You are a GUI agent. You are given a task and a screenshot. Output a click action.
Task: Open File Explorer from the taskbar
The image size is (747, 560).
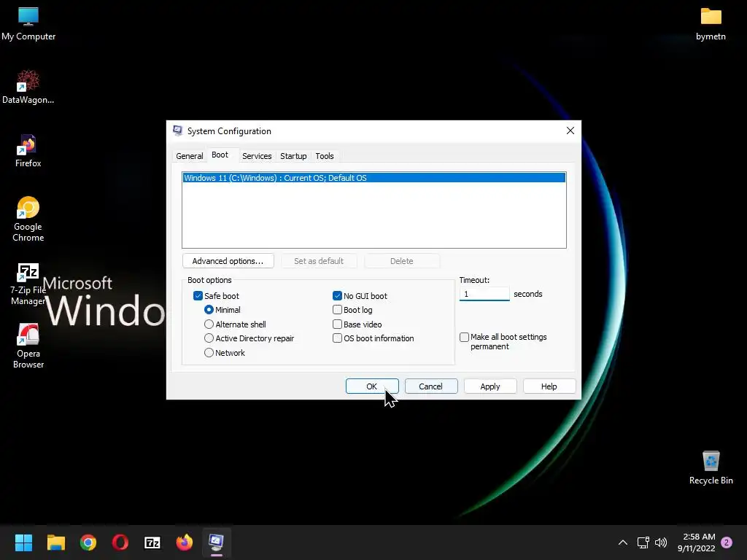click(55, 542)
